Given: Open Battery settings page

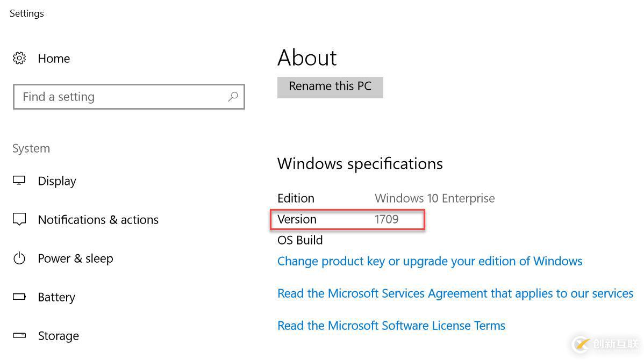Looking at the screenshot, I should click(56, 297).
